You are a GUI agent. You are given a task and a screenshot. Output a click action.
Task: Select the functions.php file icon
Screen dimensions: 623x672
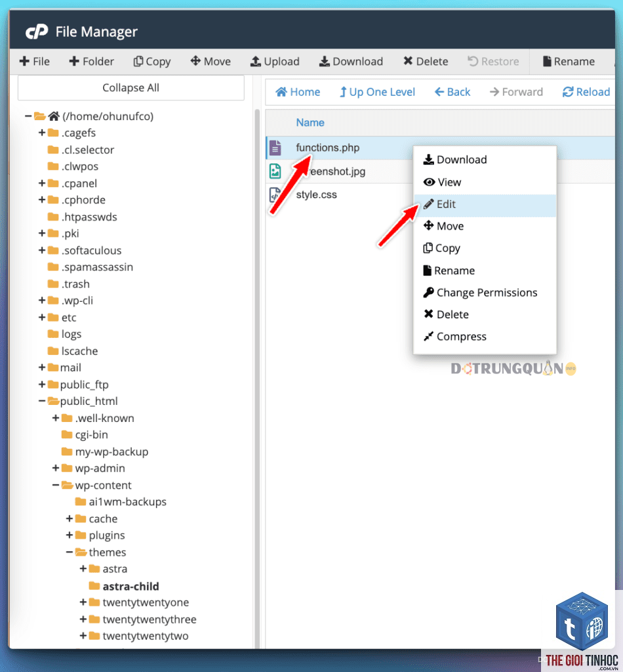[x=275, y=148]
